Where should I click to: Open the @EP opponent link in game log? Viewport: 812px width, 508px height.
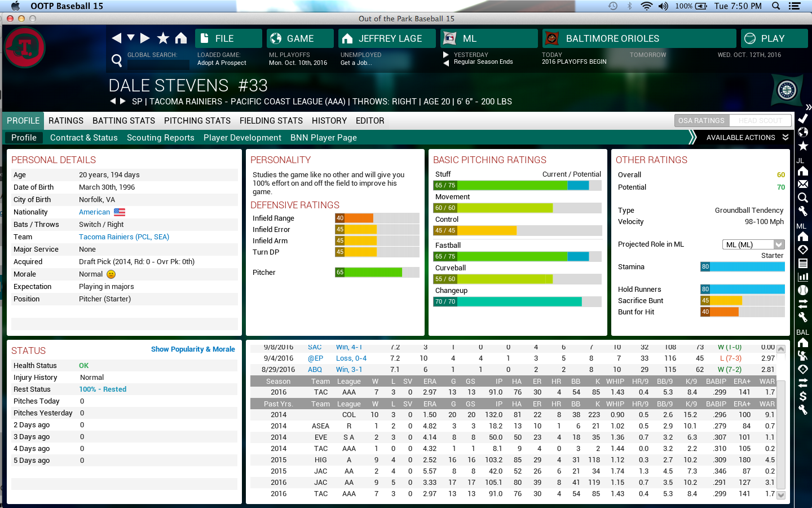click(x=315, y=358)
